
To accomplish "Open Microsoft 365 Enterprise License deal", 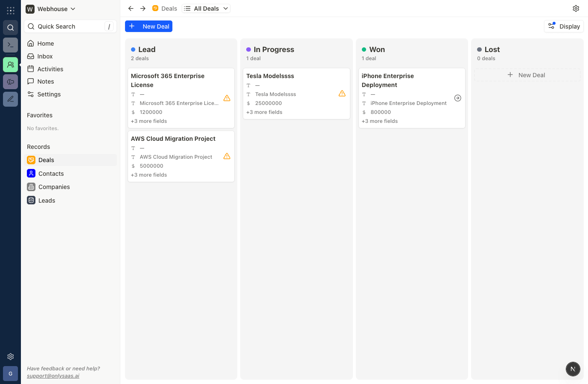I will coord(168,80).
